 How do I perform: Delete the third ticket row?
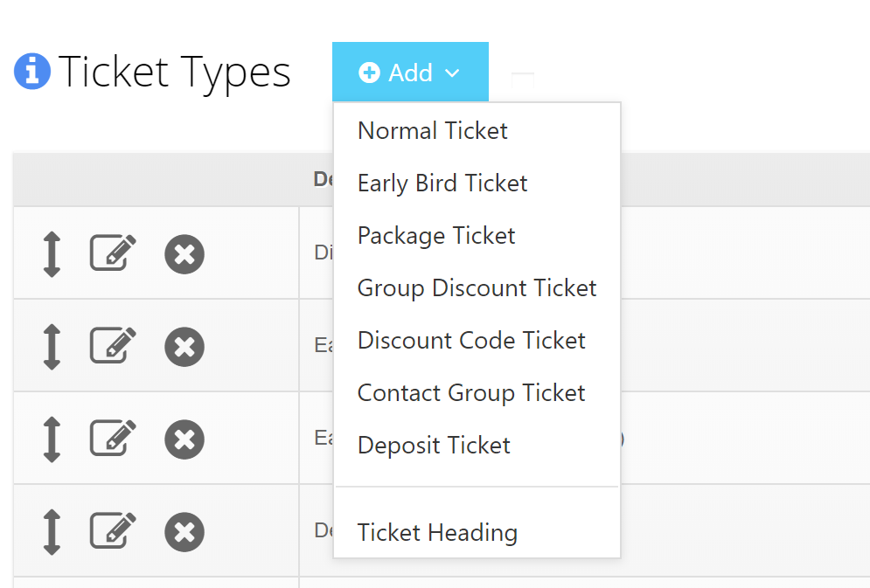click(x=184, y=439)
